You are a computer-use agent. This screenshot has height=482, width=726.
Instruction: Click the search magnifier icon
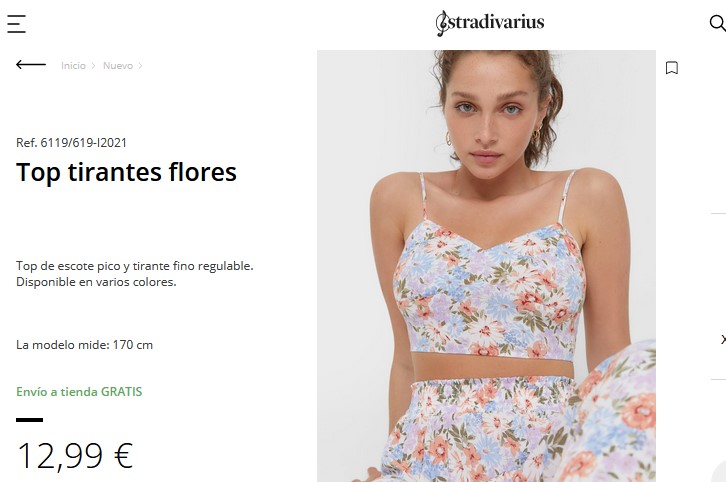click(718, 23)
